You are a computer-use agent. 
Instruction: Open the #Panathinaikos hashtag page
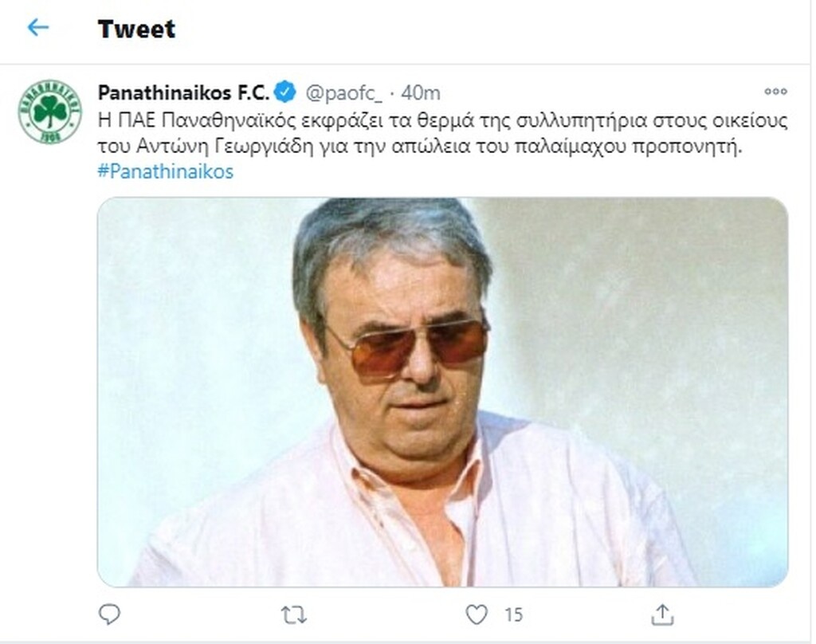tap(165, 171)
